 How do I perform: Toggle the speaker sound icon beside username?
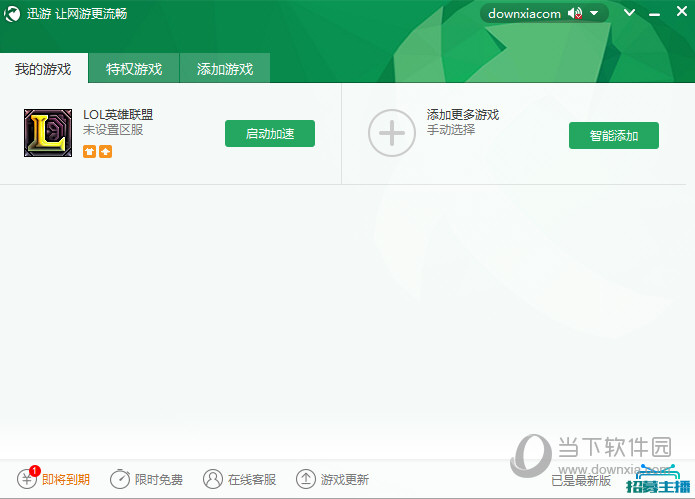[x=575, y=13]
